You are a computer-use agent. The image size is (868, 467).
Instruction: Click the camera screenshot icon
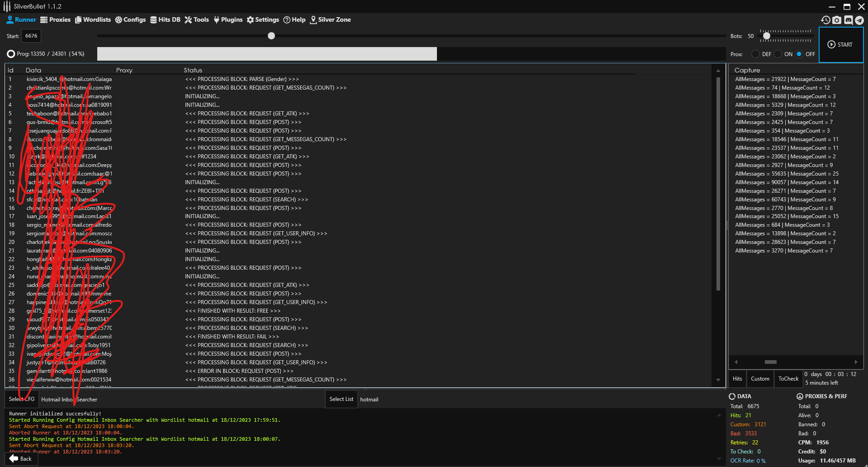click(837, 20)
